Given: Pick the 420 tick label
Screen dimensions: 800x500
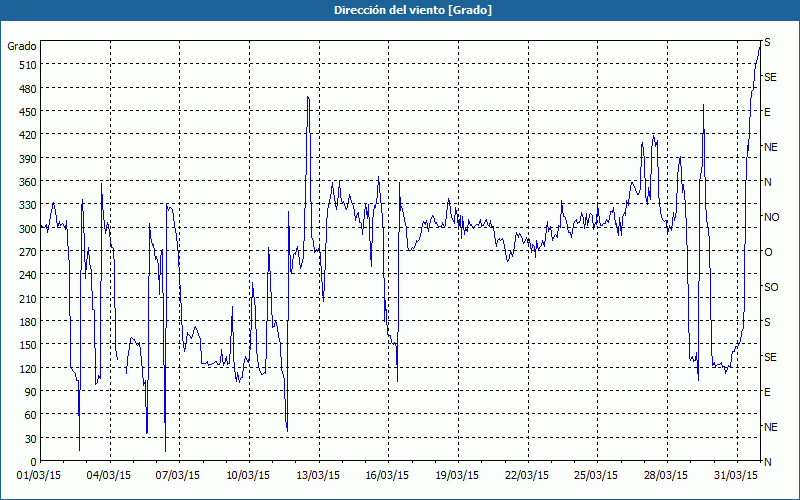Looking at the screenshot, I should (x=28, y=135).
